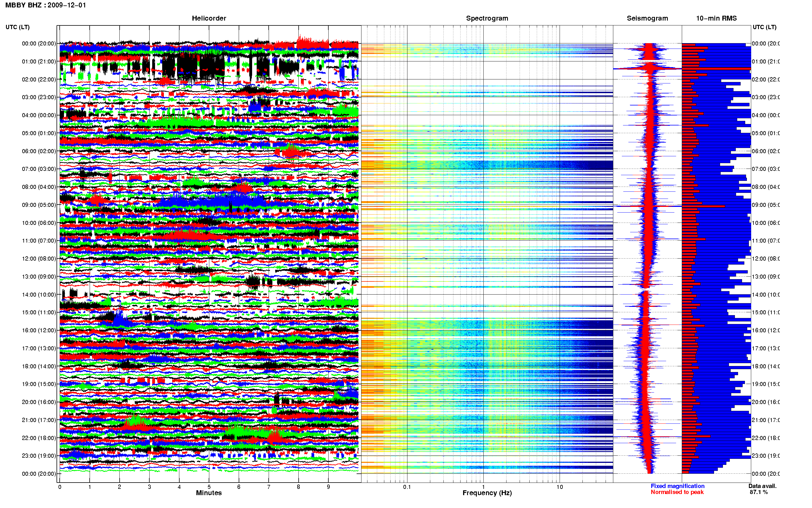The width and height of the screenshot is (812, 508).
Task: Click the Helicorder 'Minutes' axis title
Action: click(x=209, y=493)
